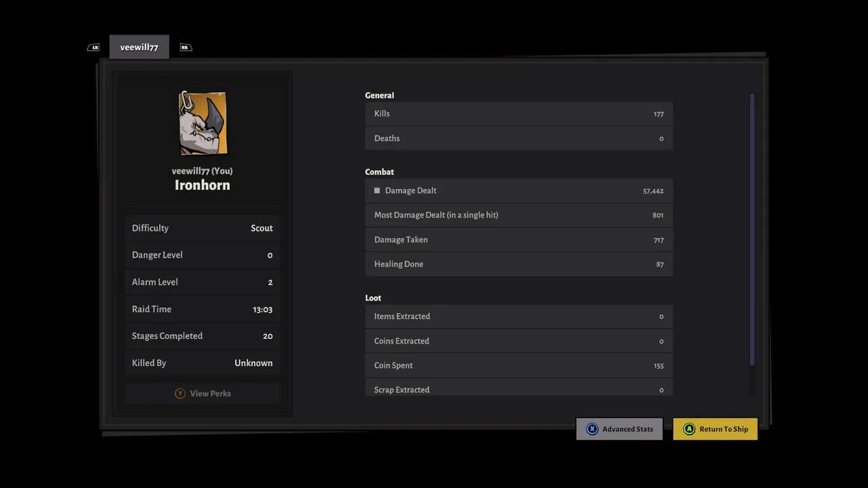Click the LB bumper icon
The height and width of the screenshot is (488, 868).
click(x=94, y=47)
